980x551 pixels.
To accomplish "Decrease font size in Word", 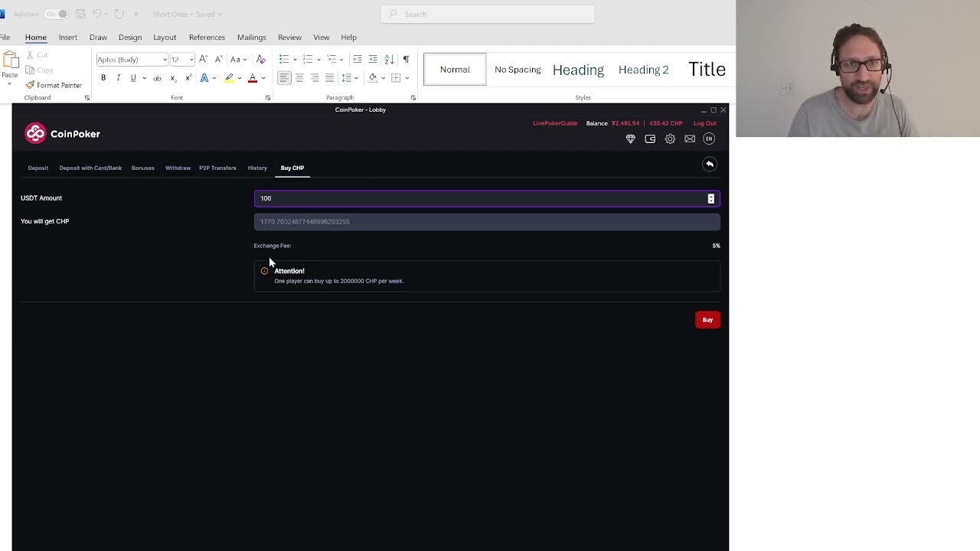I will (218, 60).
